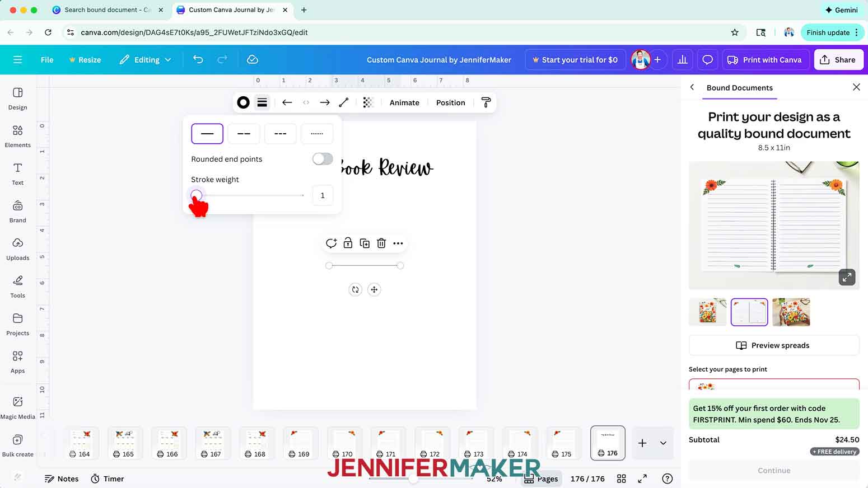Select page 170 thumbnail
Image resolution: width=868 pixels, height=488 pixels.
coord(343,443)
